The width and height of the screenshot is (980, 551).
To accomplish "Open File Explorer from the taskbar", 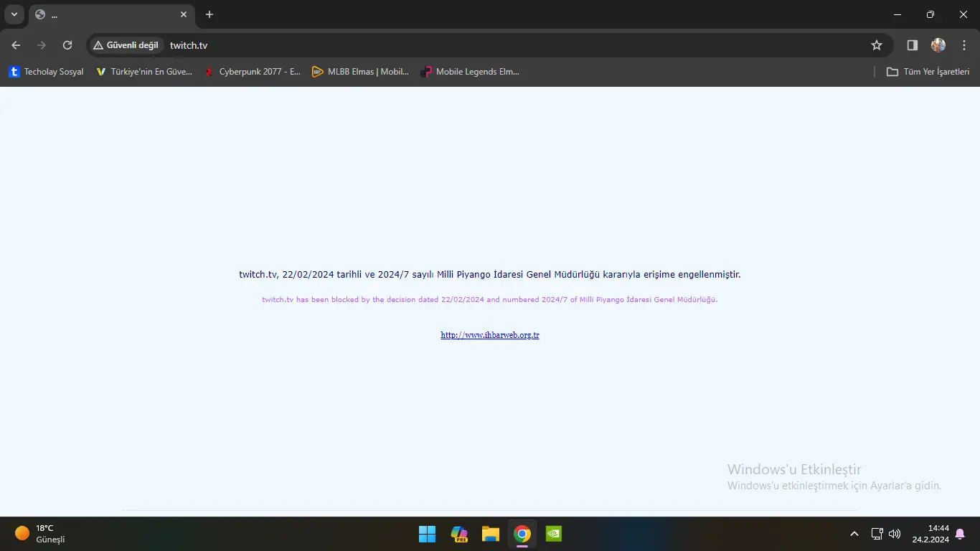I will pyautogui.click(x=491, y=534).
